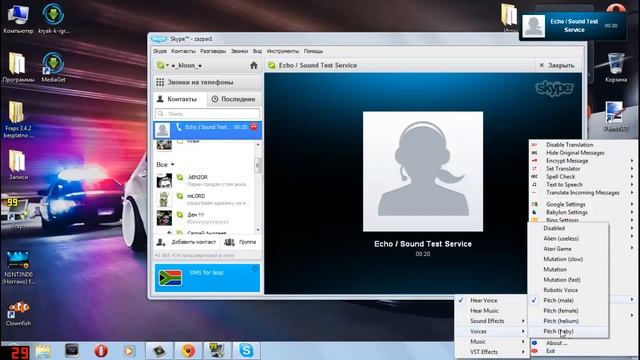Click Звонки на телефоны button
640x360 pixels.
(208, 82)
